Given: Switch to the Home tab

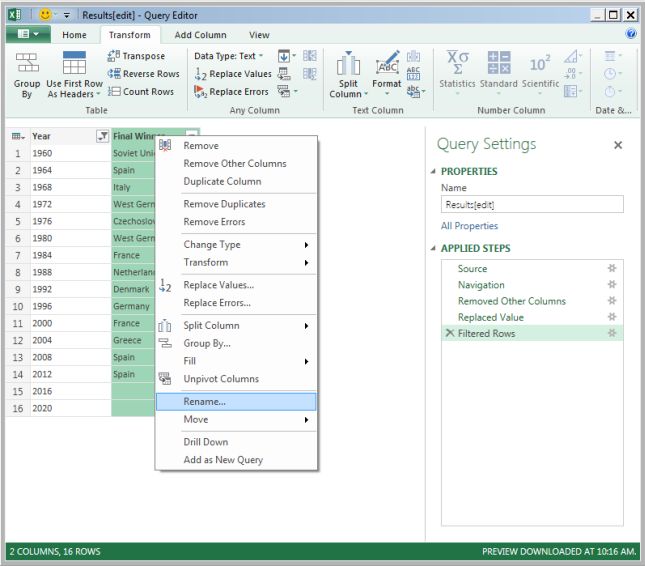Looking at the screenshot, I should pyautogui.click(x=74, y=35).
